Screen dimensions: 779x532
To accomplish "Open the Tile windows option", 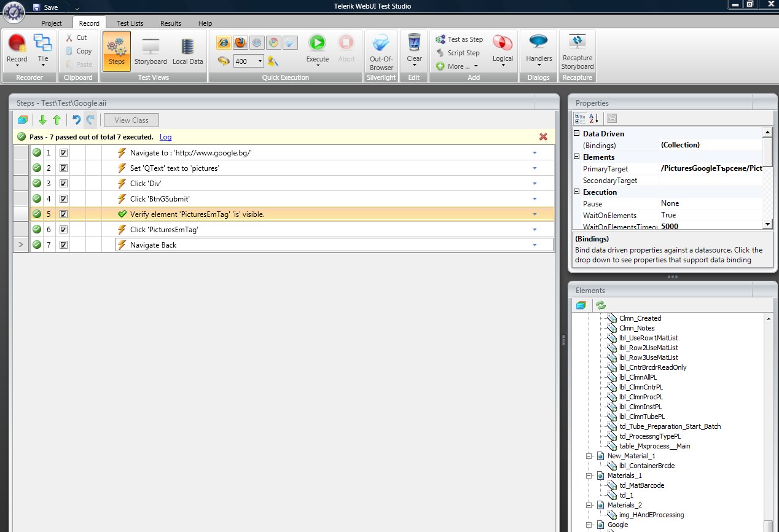I will point(42,50).
